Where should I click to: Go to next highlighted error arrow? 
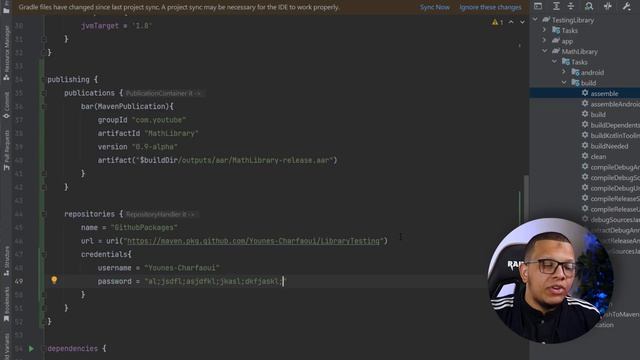522,22
